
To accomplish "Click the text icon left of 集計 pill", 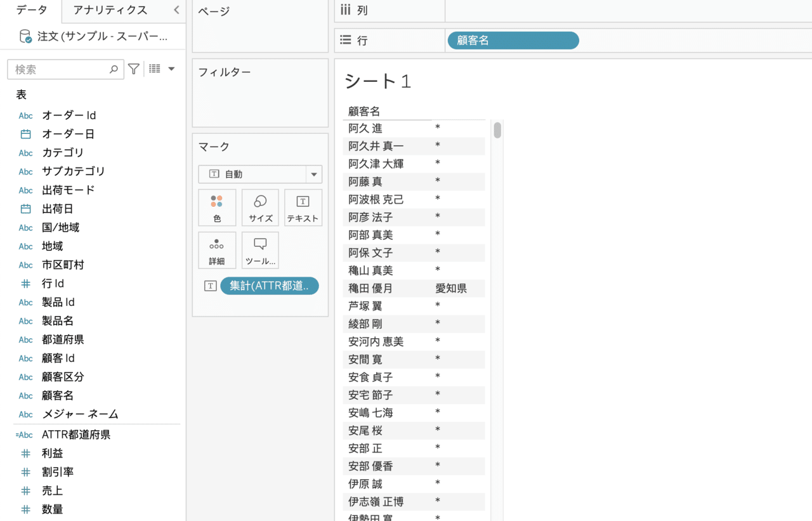I will [211, 286].
